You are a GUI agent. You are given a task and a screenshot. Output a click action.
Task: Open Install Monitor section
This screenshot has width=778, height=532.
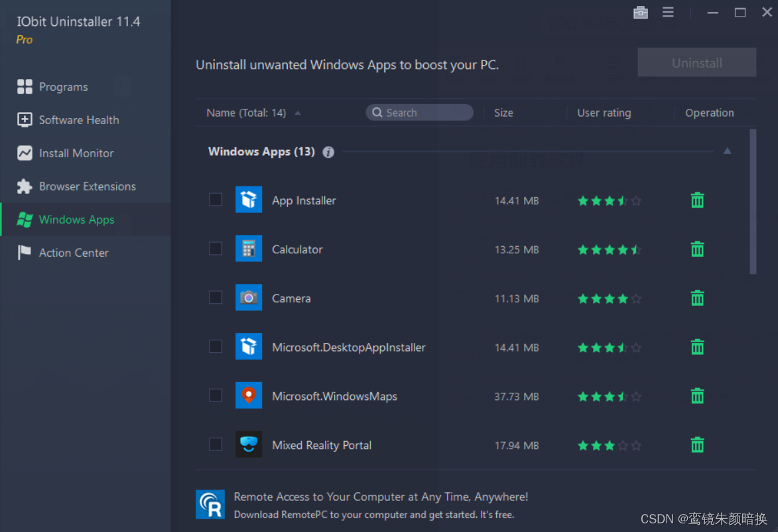86,153
